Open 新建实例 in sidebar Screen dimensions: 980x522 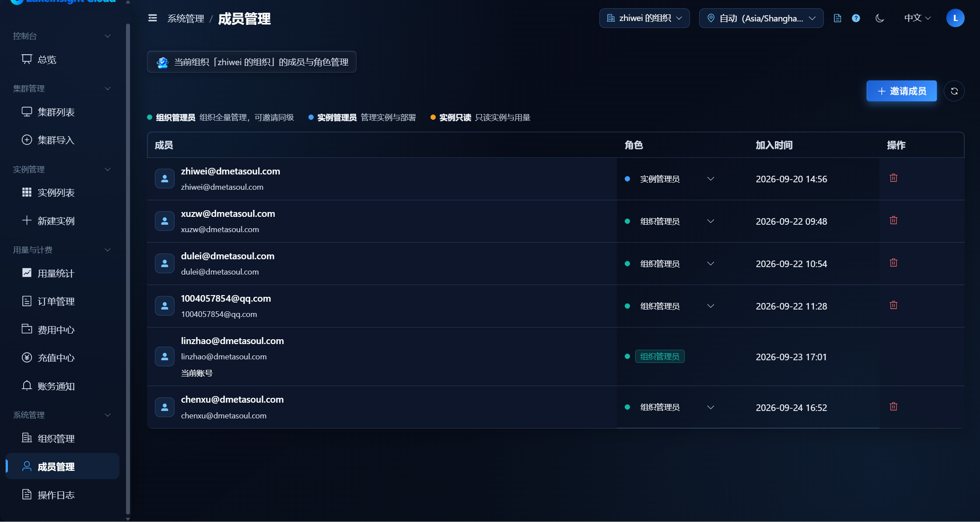pos(62,221)
